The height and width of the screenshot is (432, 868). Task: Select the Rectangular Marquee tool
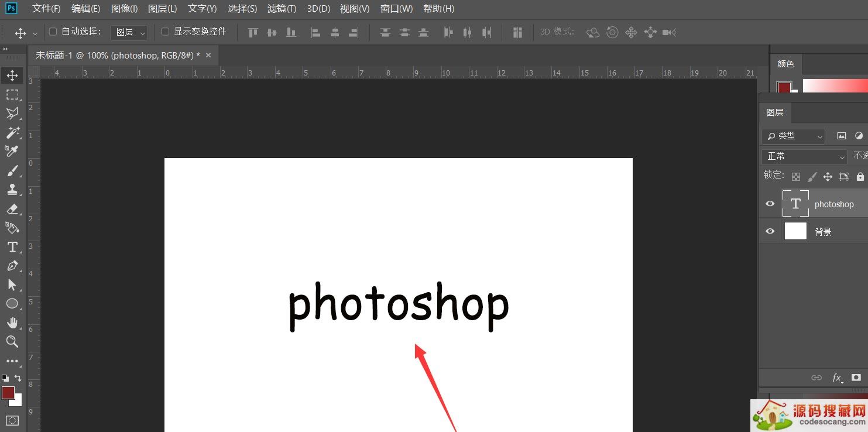[x=12, y=95]
